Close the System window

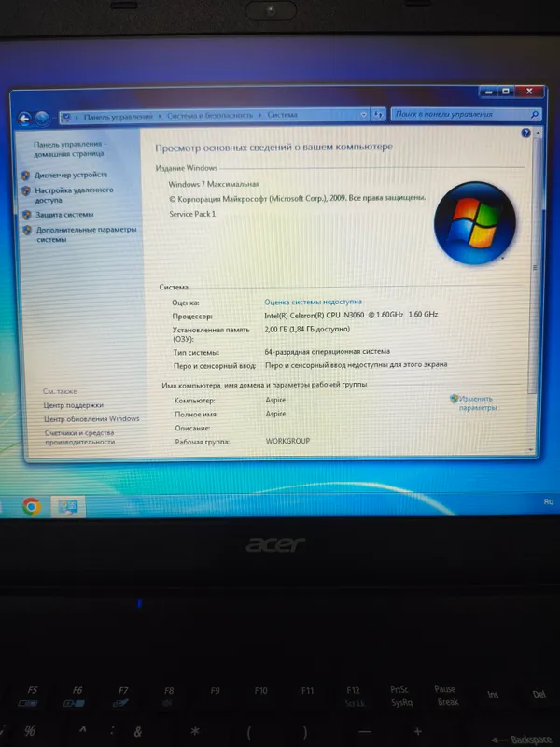529,91
